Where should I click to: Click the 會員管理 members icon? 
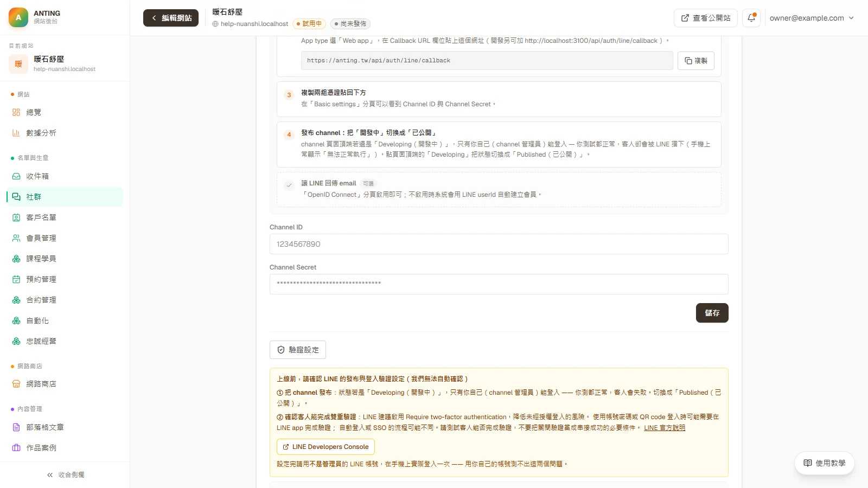coord(16,238)
